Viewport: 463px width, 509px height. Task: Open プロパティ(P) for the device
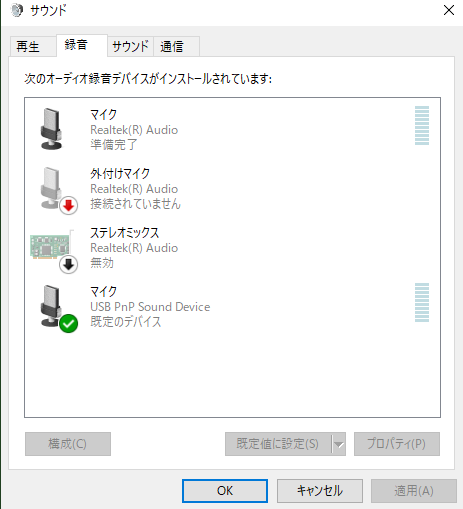pos(397,444)
